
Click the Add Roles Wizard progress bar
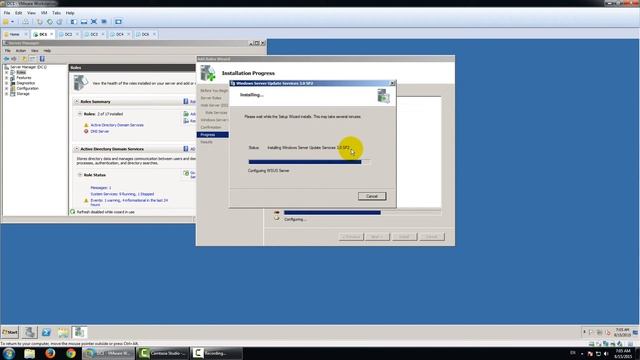pyautogui.click(x=362, y=212)
